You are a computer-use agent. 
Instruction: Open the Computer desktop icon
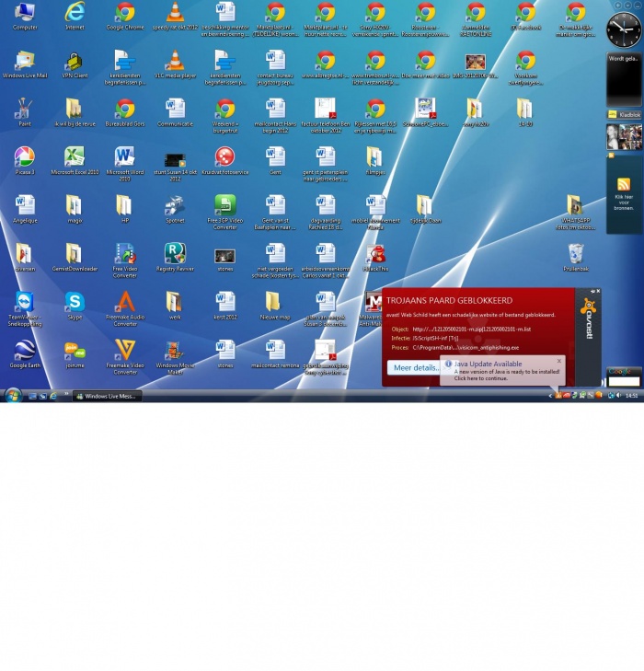[25, 17]
